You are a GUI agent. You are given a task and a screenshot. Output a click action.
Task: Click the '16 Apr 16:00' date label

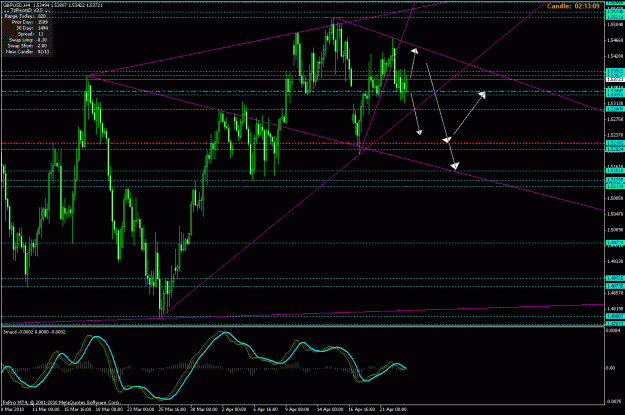(x=362, y=409)
